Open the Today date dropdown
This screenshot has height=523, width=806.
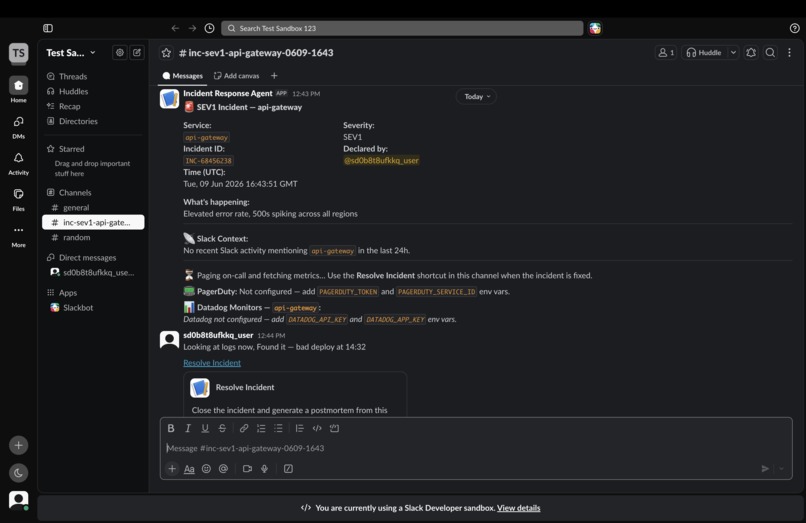pyautogui.click(x=477, y=97)
